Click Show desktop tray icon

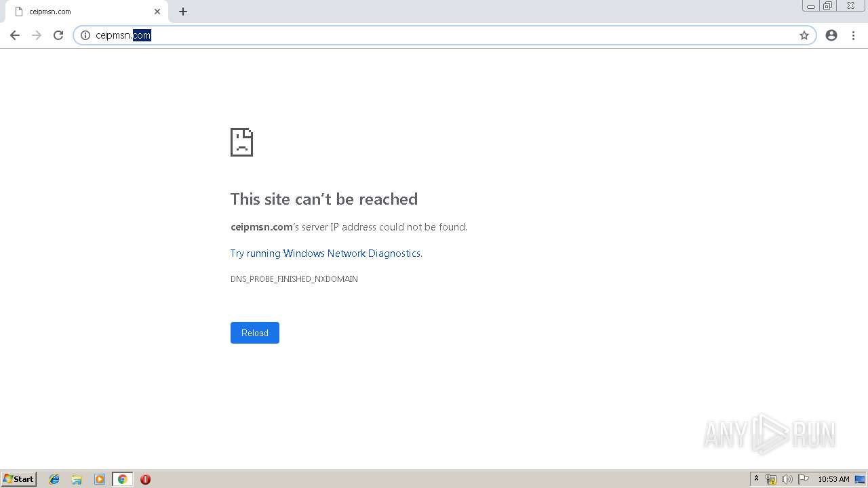tap(860, 479)
